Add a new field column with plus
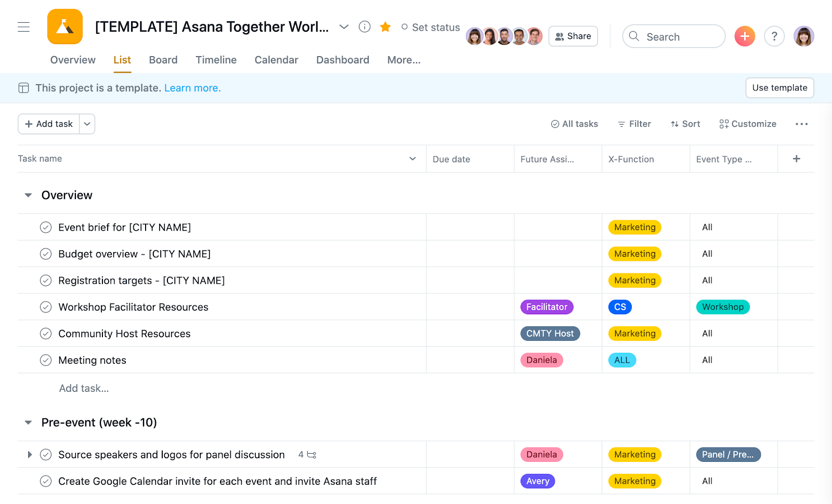This screenshot has width=832, height=504. tap(796, 159)
